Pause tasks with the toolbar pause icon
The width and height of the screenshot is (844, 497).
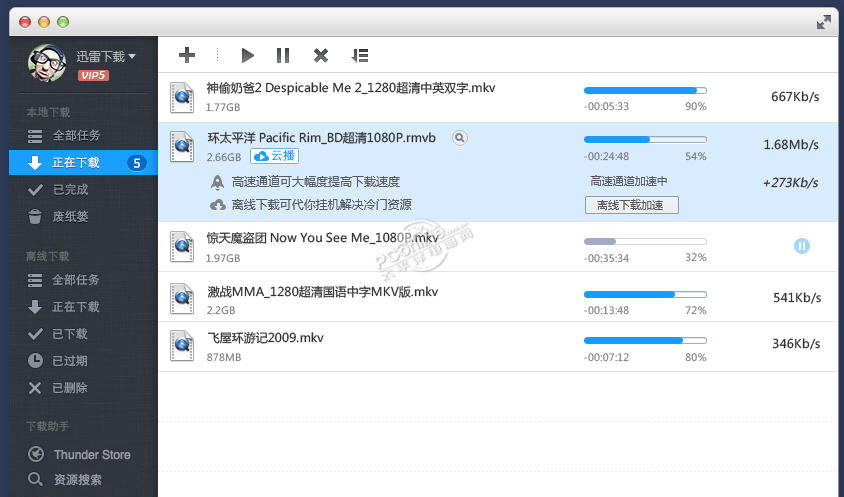pyautogui.click(x=283, y=55)
